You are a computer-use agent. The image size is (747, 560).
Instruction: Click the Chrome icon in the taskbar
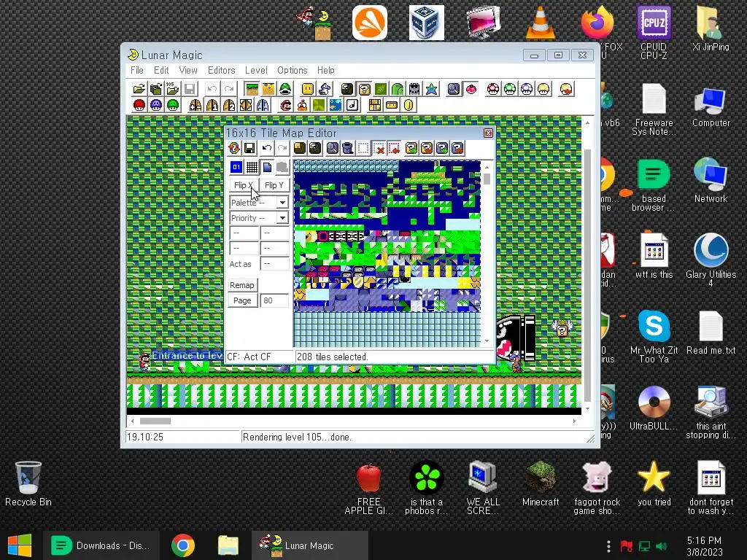point(183,545)
